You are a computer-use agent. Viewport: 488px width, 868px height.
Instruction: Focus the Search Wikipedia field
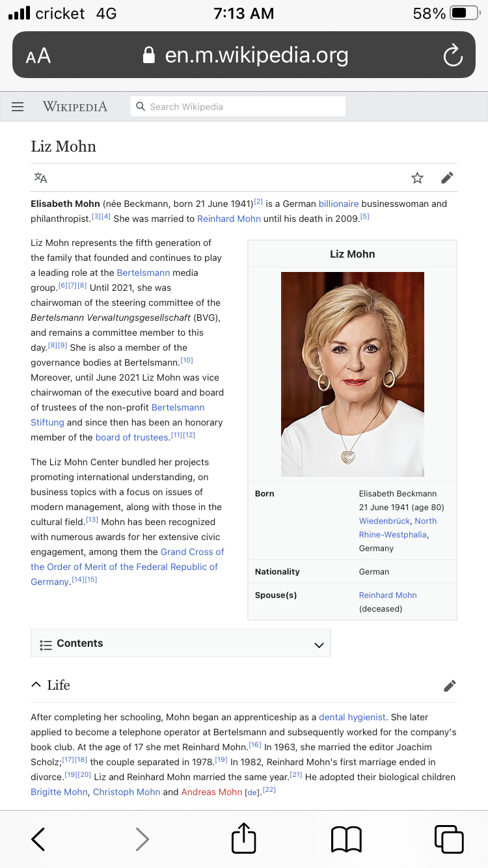point(238,107)
